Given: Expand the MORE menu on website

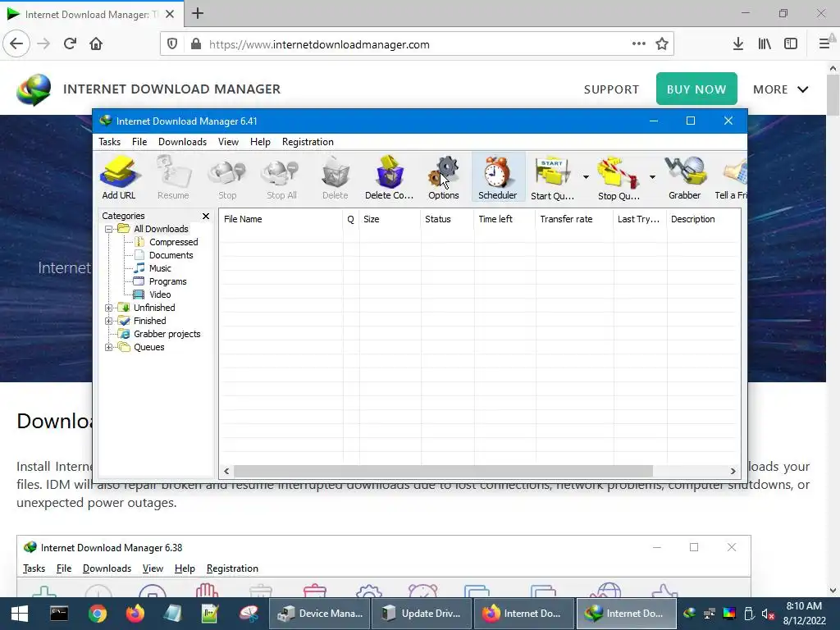Looking at the screenshot, I should [781, 89].
